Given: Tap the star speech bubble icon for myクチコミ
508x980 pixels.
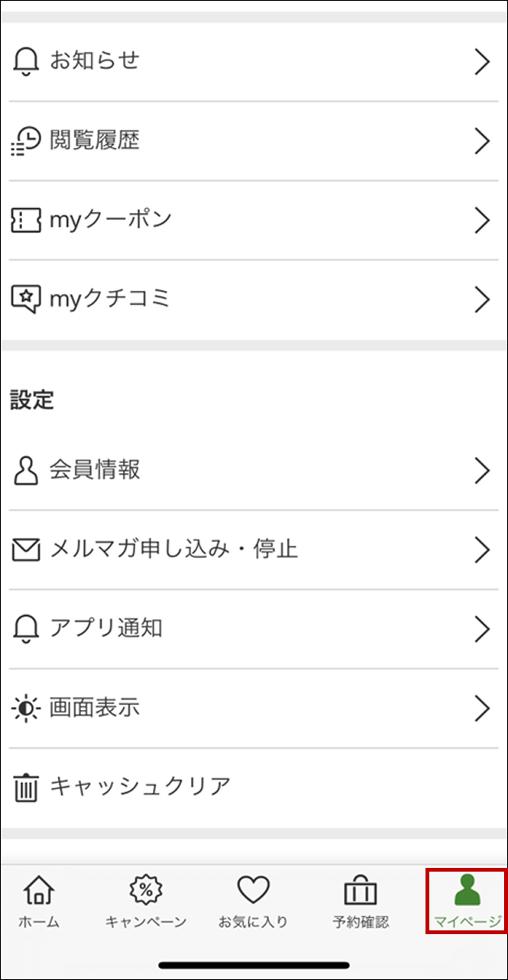Looking at the screenshot, I should (26, 298).
